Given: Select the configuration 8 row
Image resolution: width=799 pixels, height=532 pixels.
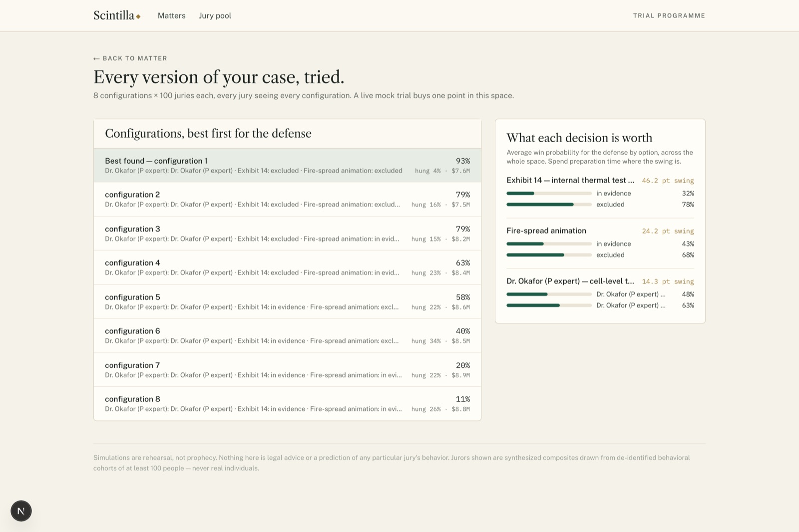Looking at the screenshot, I should point(287,404).
